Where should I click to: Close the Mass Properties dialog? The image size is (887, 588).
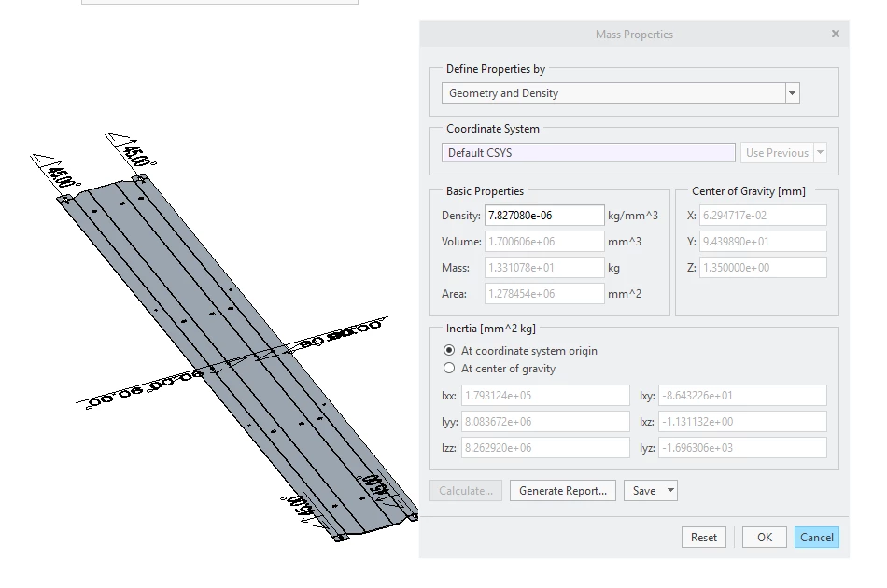point(835,34)
